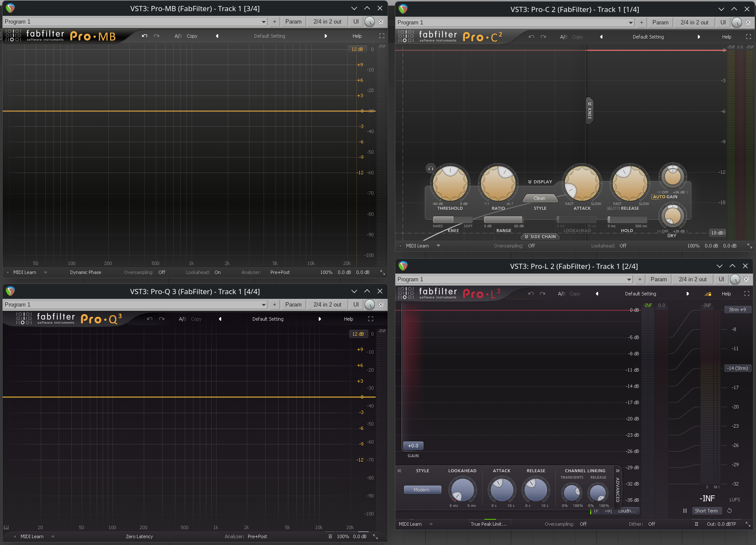This screenshot has width=756, height=545.
Task: Click the Pro-L 2 locked level meter icon
Action: pyautogui.click(x=708, y=294)
